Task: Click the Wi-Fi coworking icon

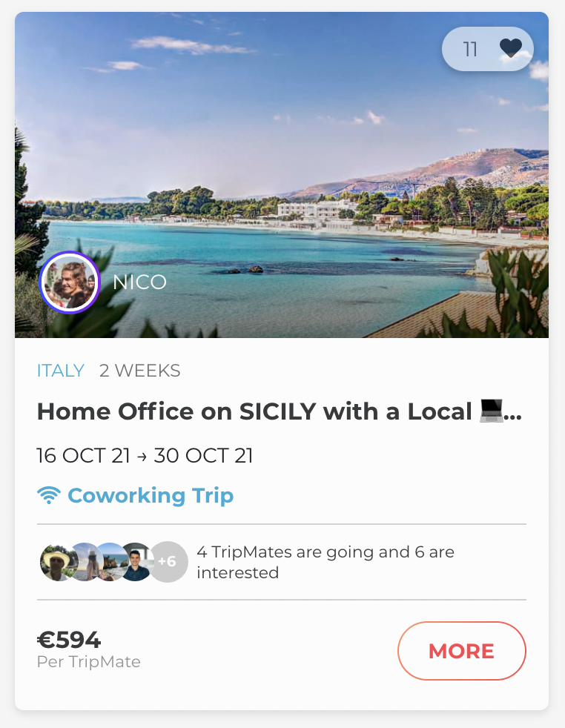Action: 48,495
